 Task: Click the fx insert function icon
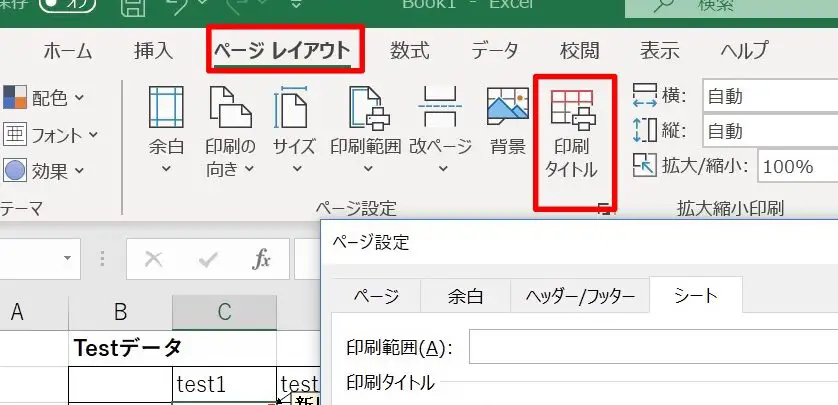click(261, 260)
